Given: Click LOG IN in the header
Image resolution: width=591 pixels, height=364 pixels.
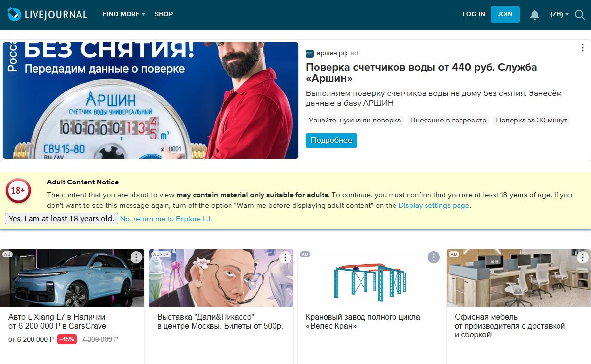Looking at the screenshot, I should pos(474,14).
